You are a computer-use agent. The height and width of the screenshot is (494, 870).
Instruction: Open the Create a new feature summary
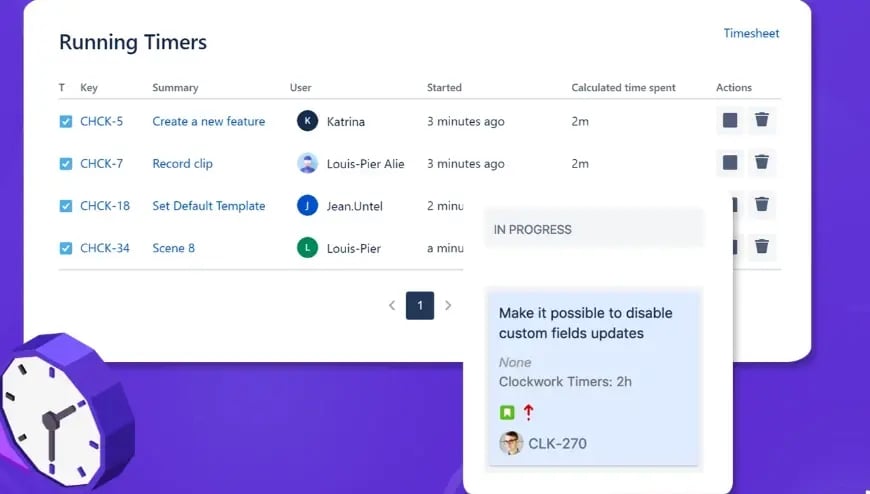[x=209, y=122]
